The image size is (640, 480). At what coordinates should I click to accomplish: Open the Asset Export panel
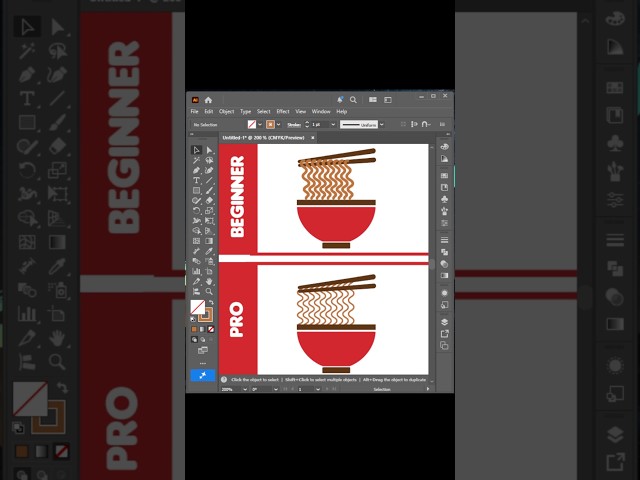[x=444, y=334]
